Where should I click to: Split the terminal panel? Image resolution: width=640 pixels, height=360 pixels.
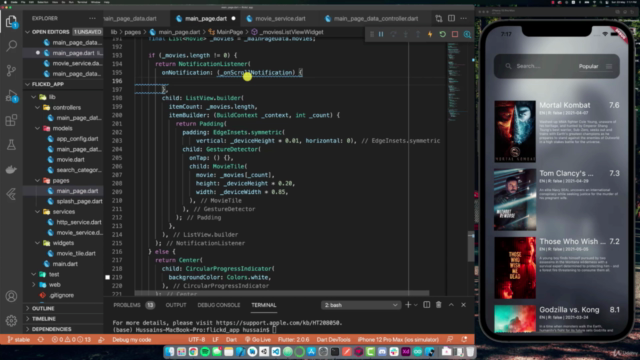[427, 305]
